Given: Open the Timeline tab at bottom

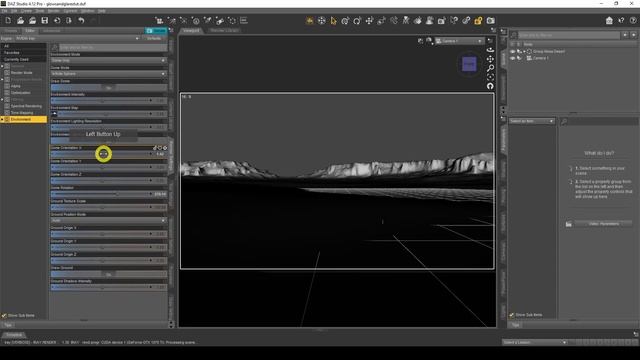Looking at the screenshot, I should click(x=14, y=335).
